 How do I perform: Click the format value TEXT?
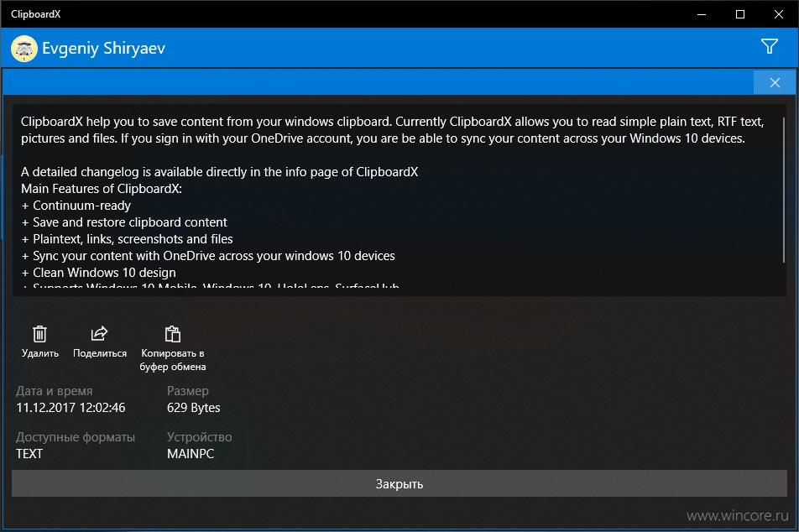coord(29,453)
